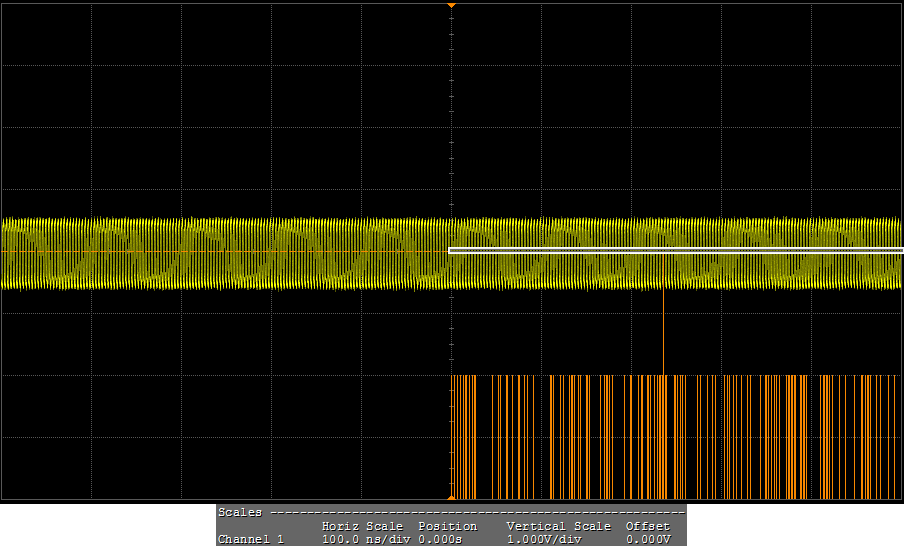Viewport: 904px width, 546px height.
Task: Click the orange triangle marker at bottom center
Action: [451, 497]
